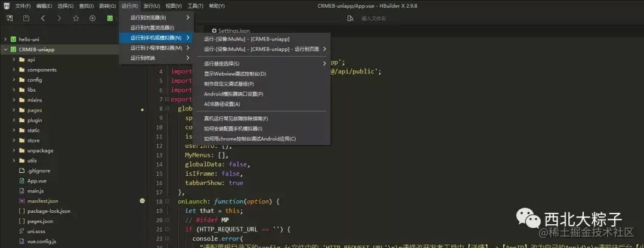Click the pages folder icon

22,110
